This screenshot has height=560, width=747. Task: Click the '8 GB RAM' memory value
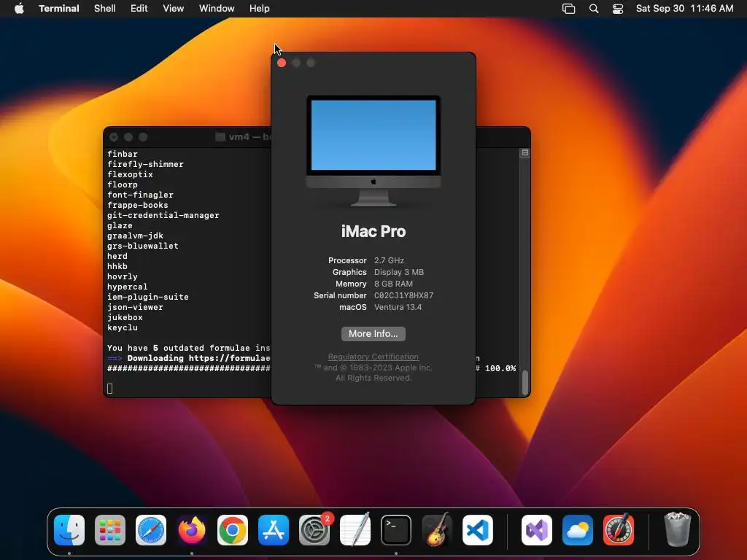[393, 284]
